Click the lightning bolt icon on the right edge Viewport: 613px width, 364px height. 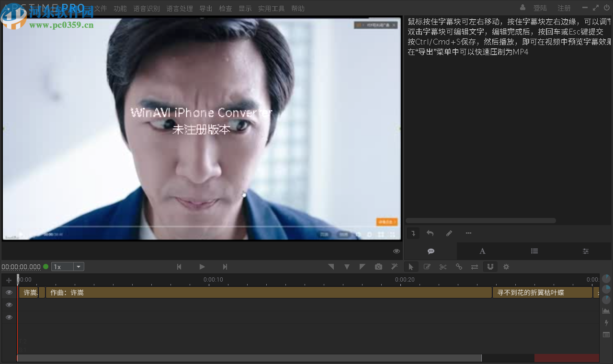[x=606, y=323]
